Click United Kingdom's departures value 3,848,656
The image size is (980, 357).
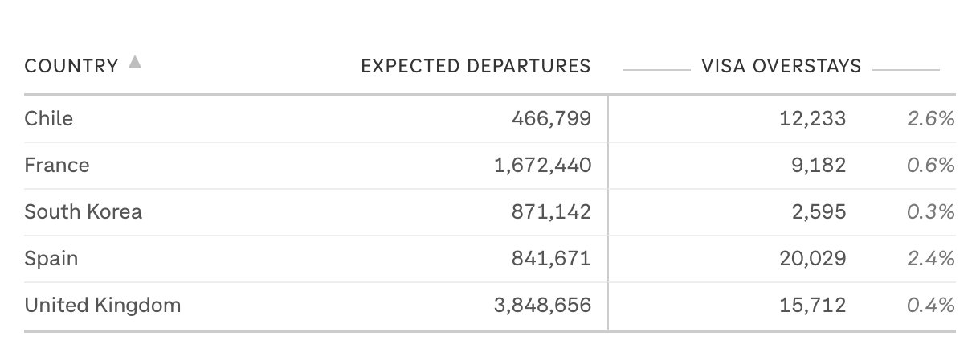[x=543, y=306]
